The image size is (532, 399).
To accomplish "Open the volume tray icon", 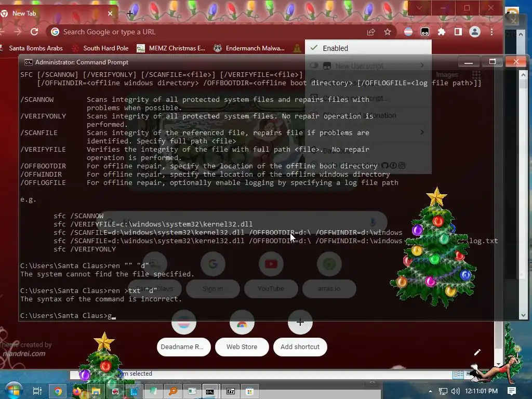I will click(x=455, y=391).
